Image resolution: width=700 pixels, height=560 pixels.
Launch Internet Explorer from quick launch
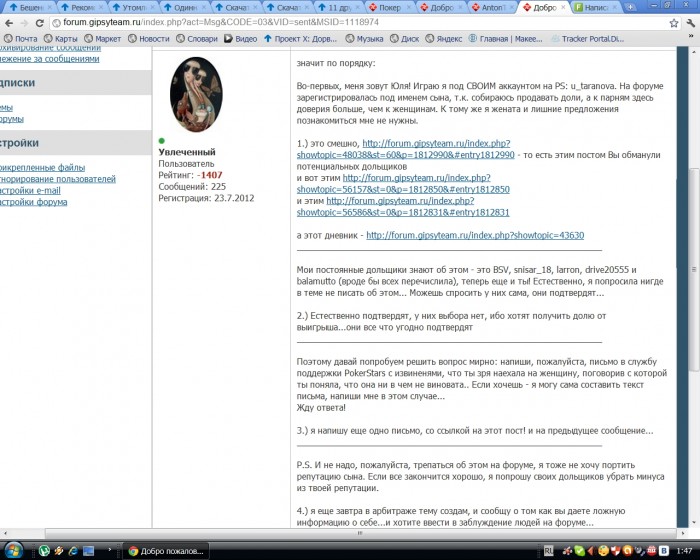(x=73, y=551)
